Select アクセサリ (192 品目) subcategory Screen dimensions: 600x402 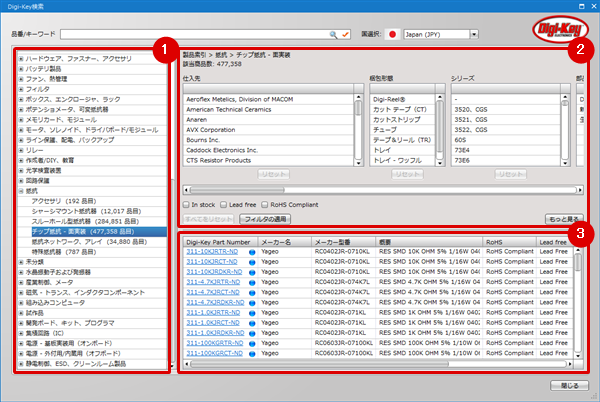64,201
